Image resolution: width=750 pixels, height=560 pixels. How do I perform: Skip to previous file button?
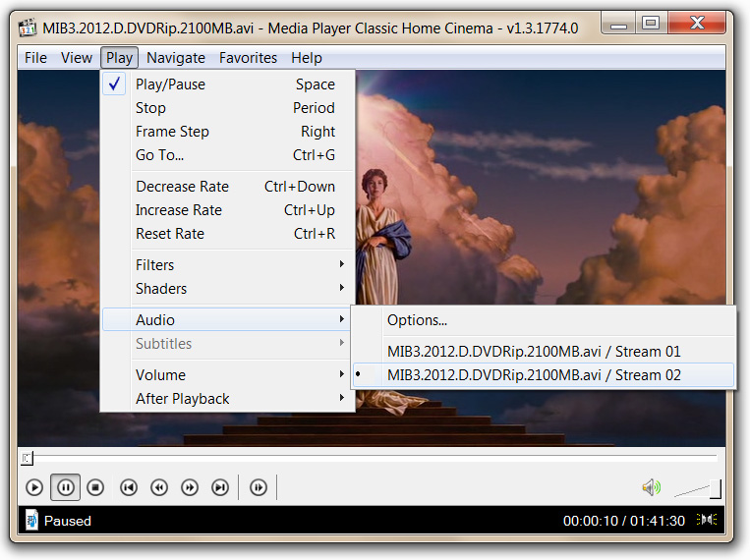tap(129, 487)
